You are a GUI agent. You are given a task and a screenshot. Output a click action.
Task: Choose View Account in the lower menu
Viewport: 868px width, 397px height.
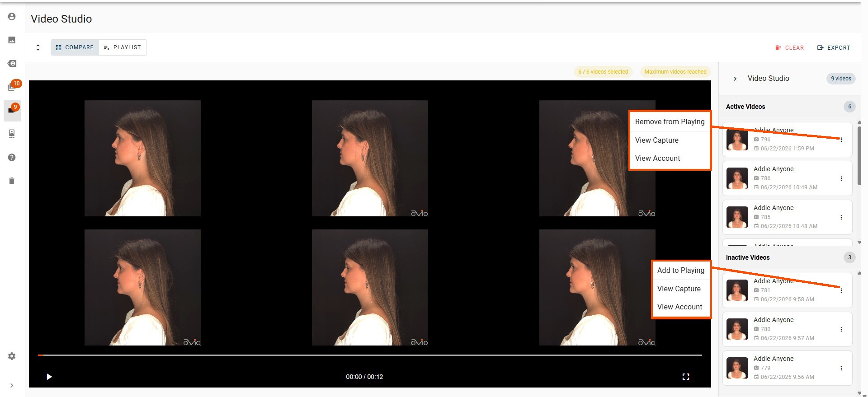681,307
